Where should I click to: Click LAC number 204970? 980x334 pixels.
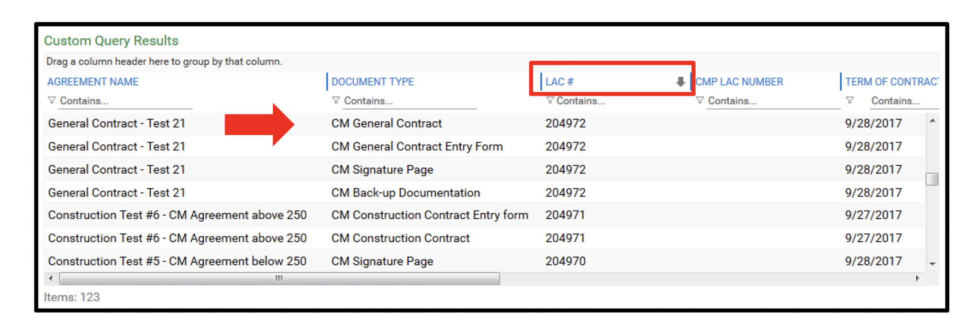coord(566,261)
